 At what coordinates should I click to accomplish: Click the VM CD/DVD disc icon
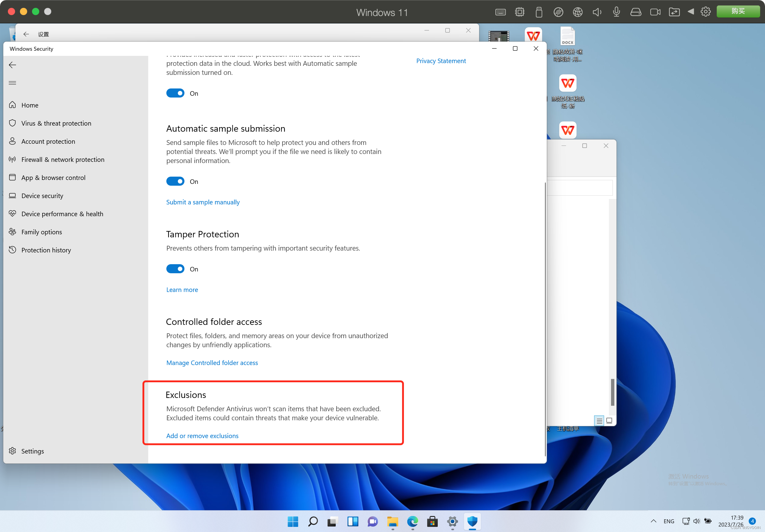click(x=558, y=12)
